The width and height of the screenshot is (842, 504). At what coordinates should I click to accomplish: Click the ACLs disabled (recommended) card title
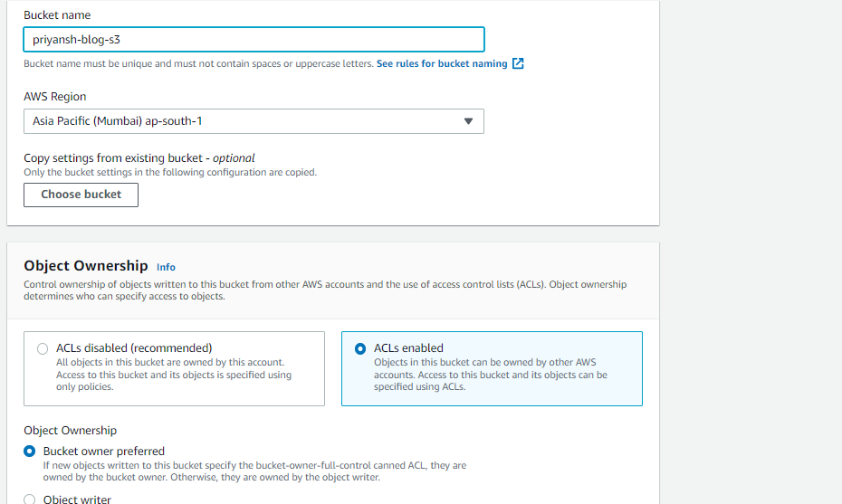tap(134, 347)
